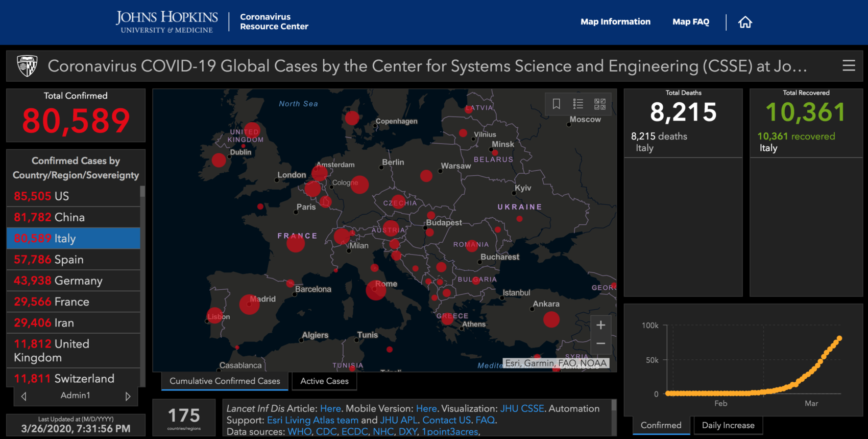Click the Contact US link
Screen dimensions: 868x439
click(x=447, y=420)
